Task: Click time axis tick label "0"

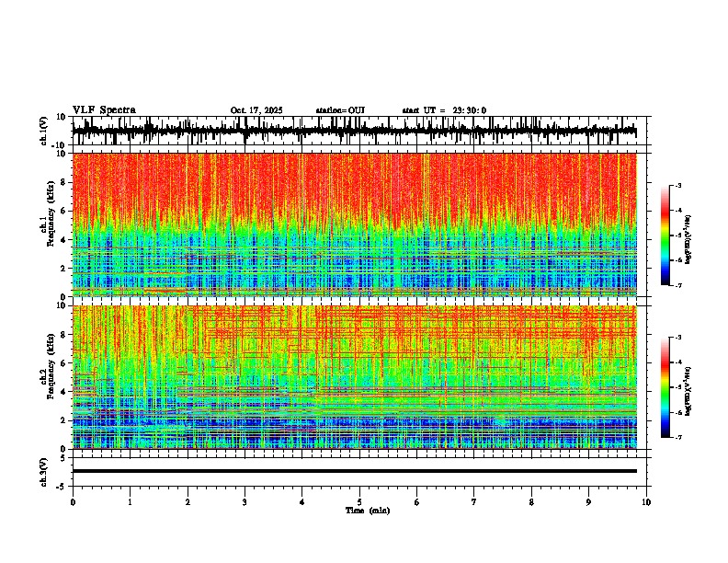Action: [x=73, y=502]
